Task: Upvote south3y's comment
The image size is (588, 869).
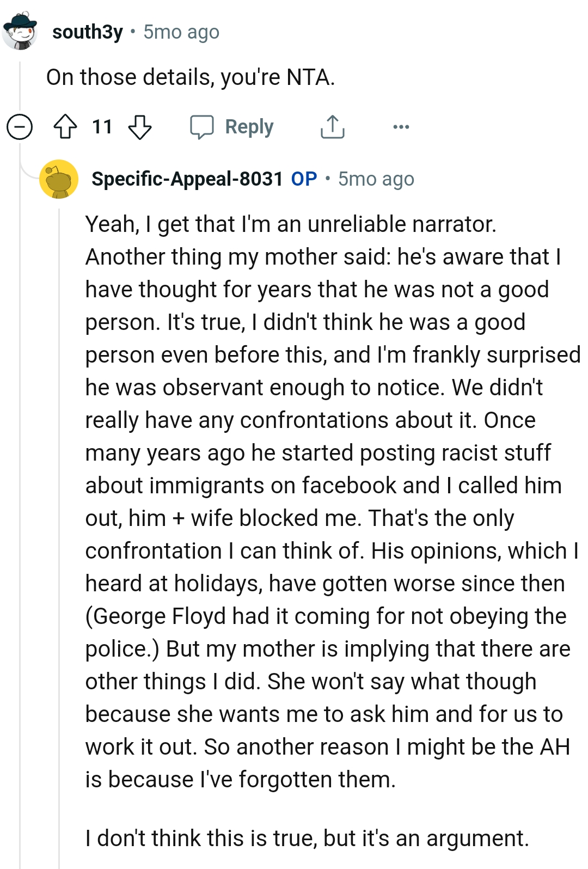Action: coord(65,127)
